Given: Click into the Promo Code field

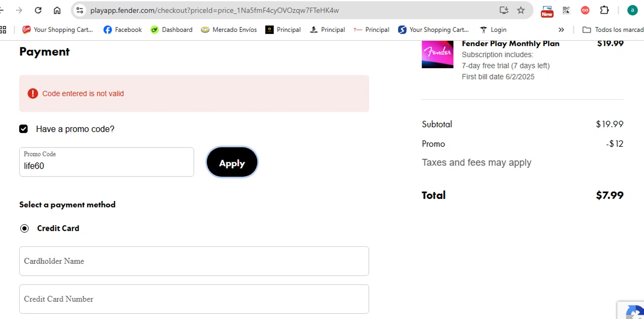Looking at the screenshot, I should [106, 162].
